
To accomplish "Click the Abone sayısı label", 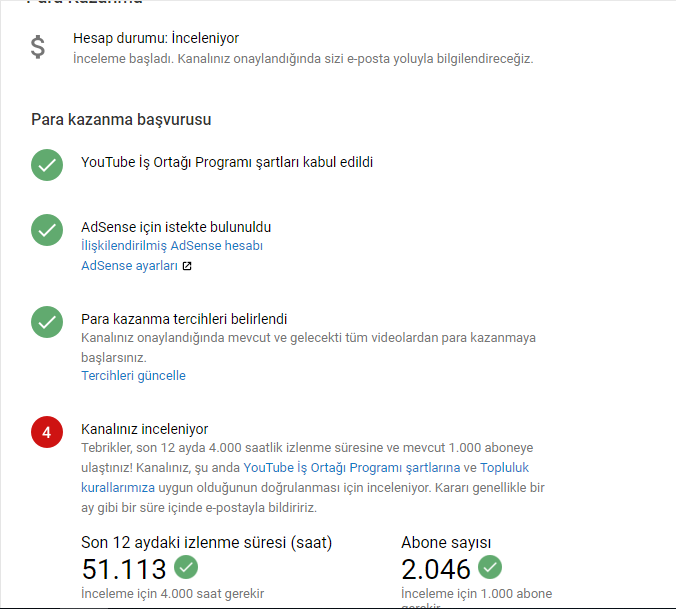I will pyautogui.click(x=446, y=542).
